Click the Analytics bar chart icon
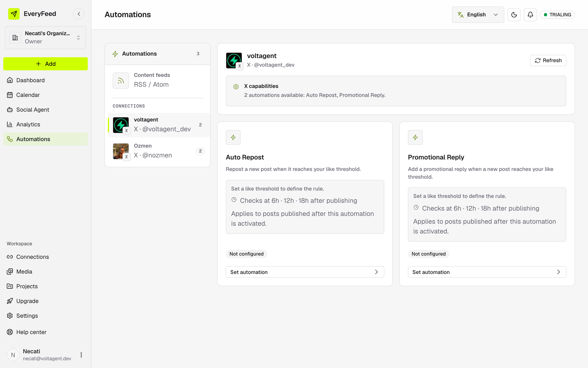This screenshot has height=368, width=588. pos(10,124)
